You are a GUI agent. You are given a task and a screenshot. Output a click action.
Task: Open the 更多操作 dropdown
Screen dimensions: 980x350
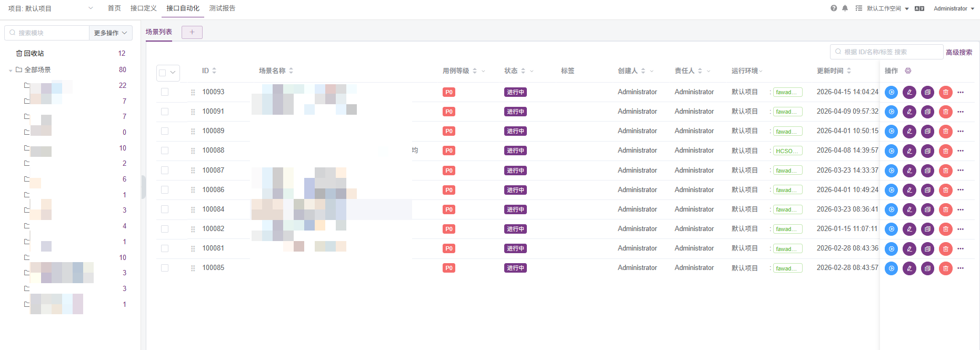click(110, 33)
